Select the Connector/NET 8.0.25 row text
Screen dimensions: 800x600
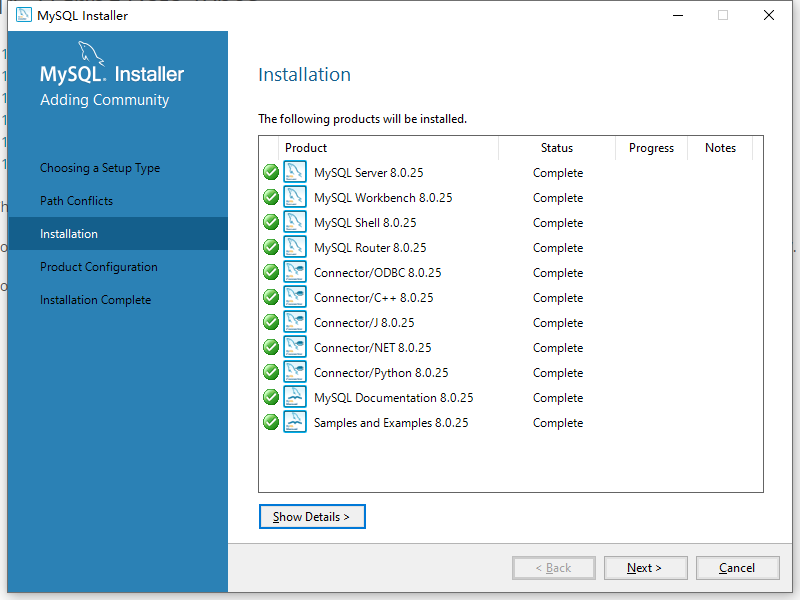(372, 348)
